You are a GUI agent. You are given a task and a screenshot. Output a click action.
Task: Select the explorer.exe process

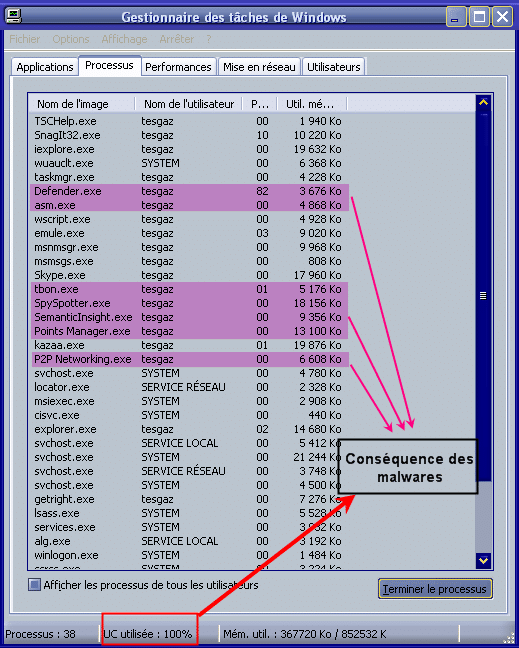[x=190, y=429]
